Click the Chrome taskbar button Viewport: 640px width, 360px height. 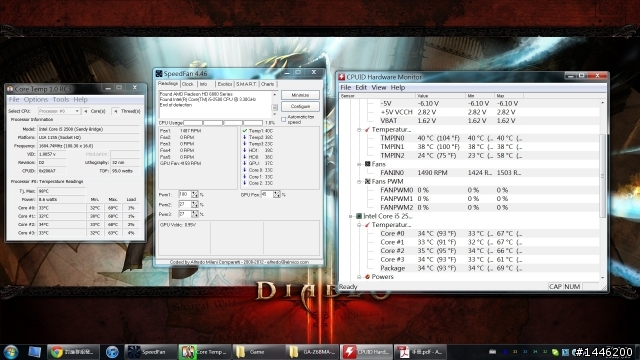coord(73,352)
